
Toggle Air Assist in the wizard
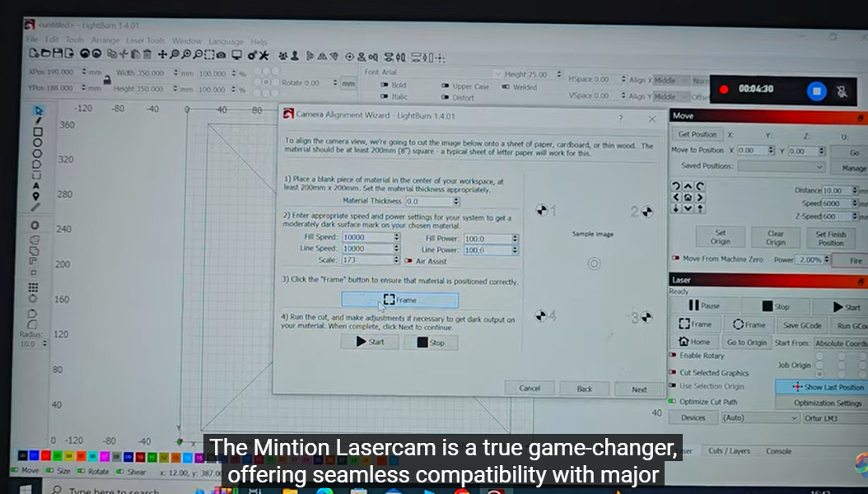click(409, 261)
